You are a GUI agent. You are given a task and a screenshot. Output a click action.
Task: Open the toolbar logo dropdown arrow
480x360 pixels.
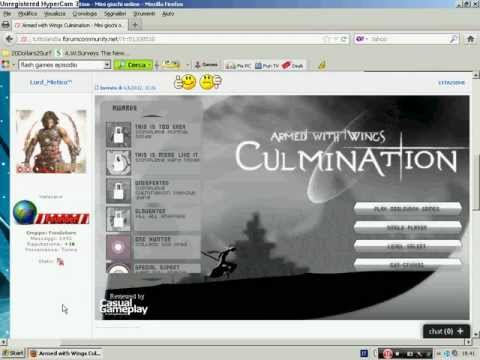pyautogui.click(x=14, y=65)
